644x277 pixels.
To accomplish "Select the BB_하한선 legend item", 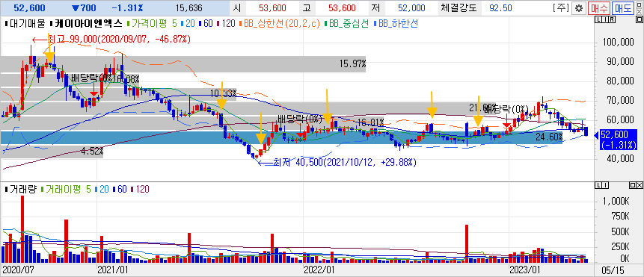I will [x=396, y=24].
